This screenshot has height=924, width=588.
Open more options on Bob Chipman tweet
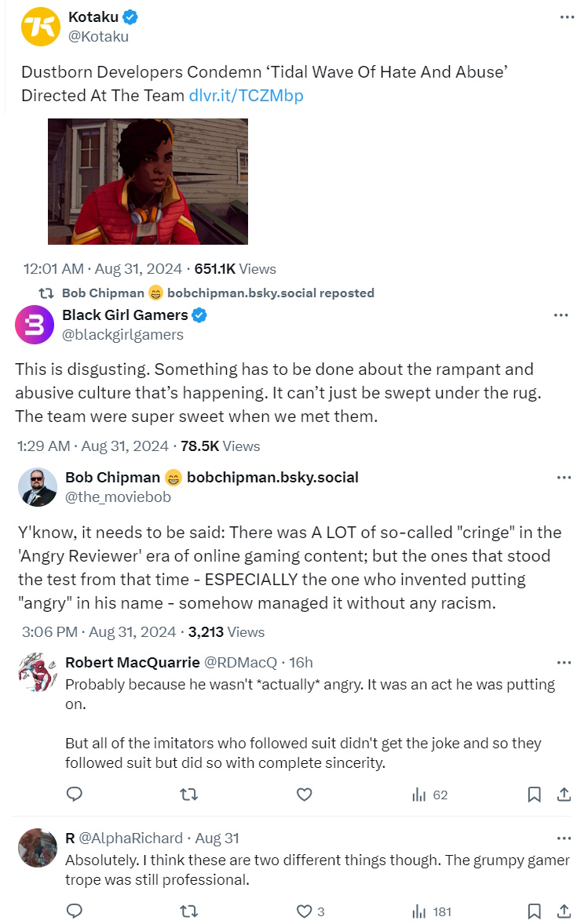(564, 478)
